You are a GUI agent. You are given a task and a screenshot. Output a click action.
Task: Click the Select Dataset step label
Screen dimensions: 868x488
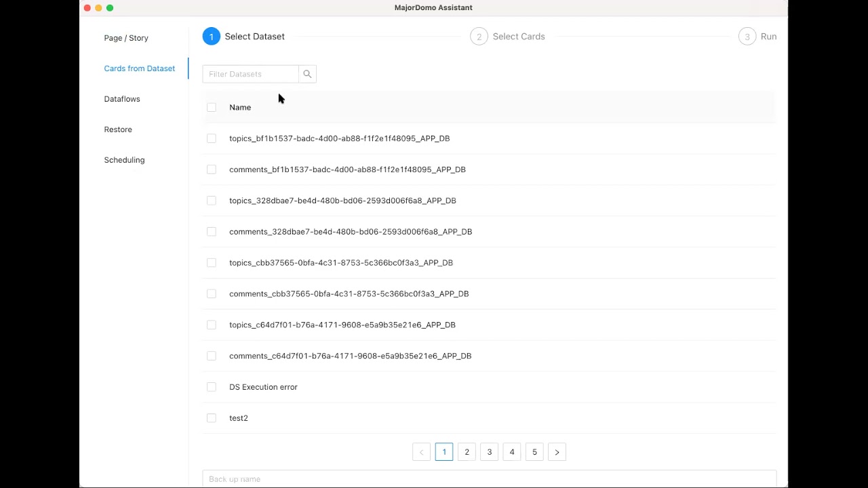coord(255,37)
